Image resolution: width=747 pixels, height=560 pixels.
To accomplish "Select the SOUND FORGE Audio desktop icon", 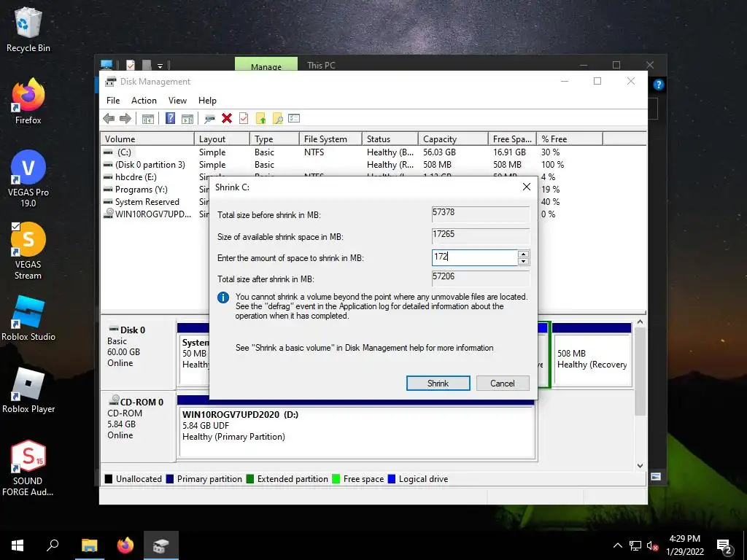I will [x=28, y=468].
